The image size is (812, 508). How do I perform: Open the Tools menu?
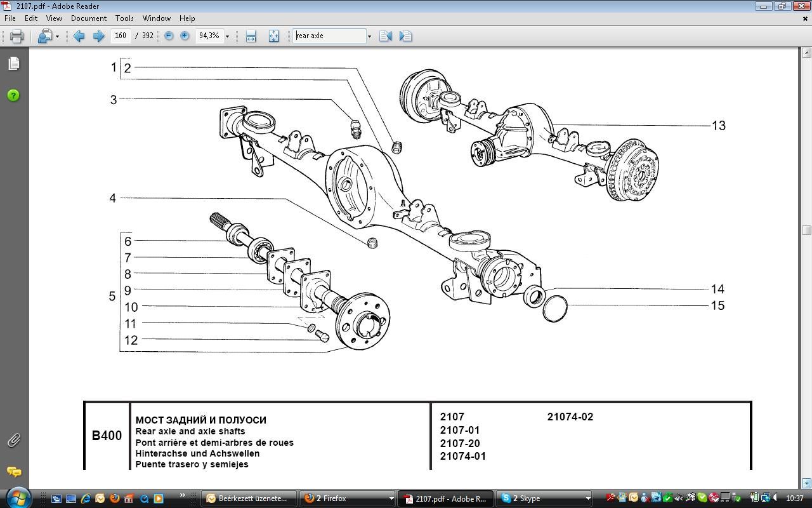124,18
